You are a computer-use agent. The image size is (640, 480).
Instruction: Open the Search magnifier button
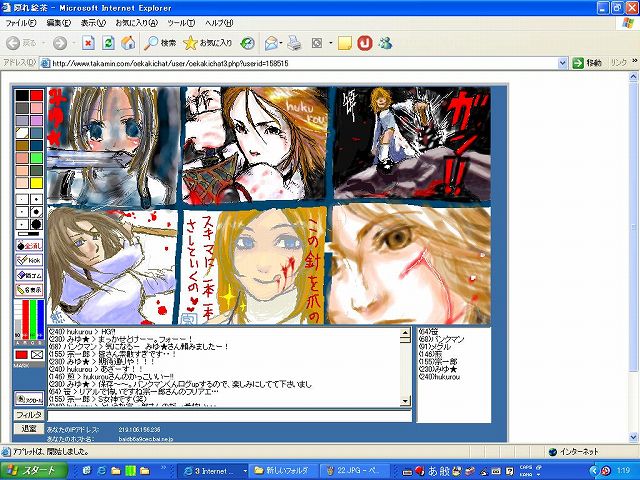pyautogui.click(x=160, y=43)
